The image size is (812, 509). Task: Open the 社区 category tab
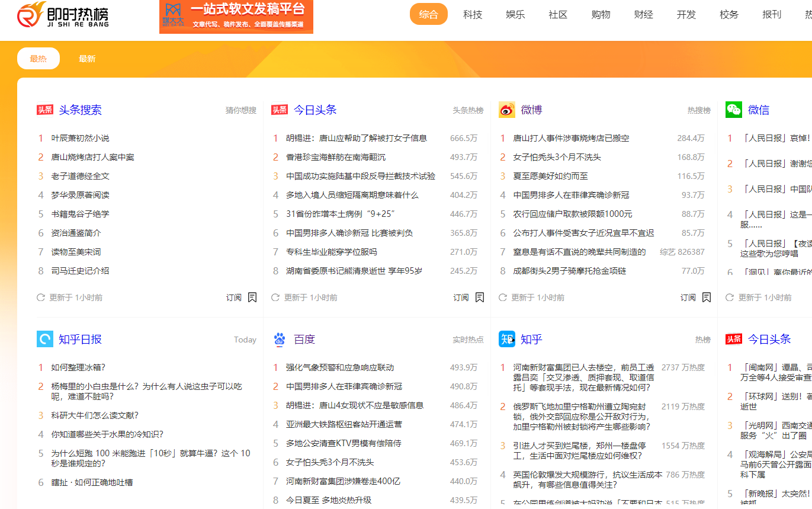[x=558, y=14]
